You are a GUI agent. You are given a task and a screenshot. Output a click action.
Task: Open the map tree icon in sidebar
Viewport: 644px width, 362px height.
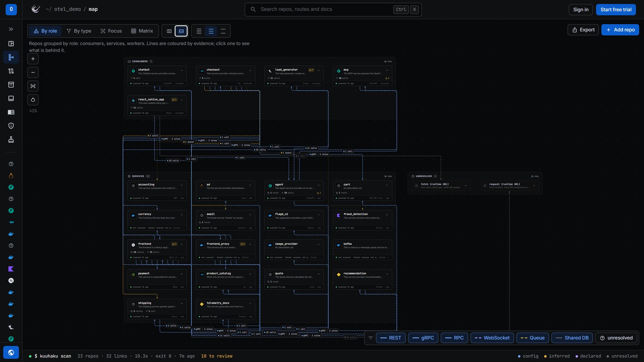[11, 58]
